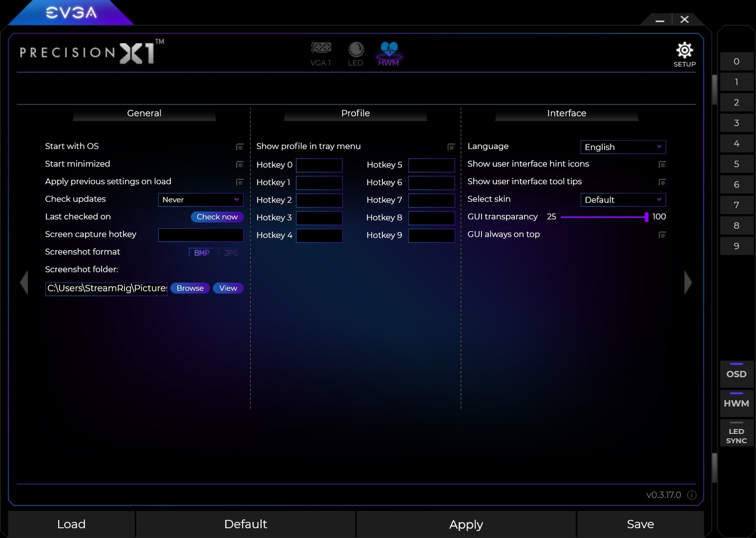The image size is (756, 538).
Task: Open the Language selection dropdown
Action: (x=623, y=147)
